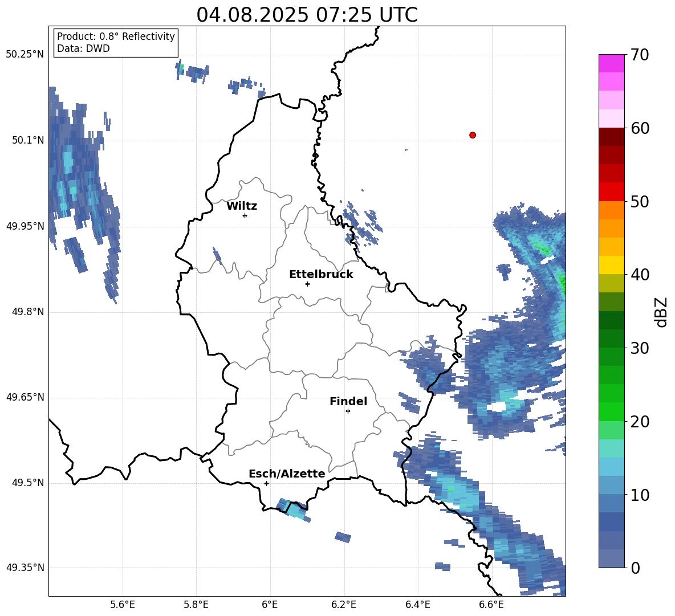Click the radar echo south of Esch/Alzette
The height and width of the screenshot is (616, 675).
[292, 509]
